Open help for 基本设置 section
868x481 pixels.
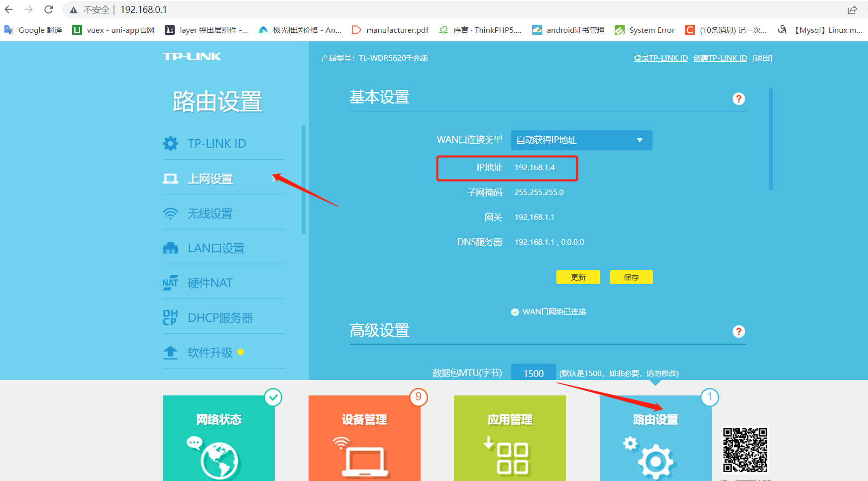click(739, 98)
